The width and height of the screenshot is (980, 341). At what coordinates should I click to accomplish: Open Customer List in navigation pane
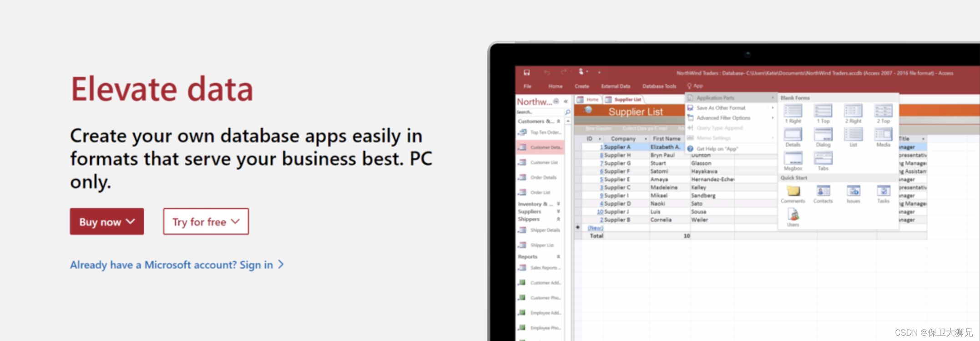[540, 162]
